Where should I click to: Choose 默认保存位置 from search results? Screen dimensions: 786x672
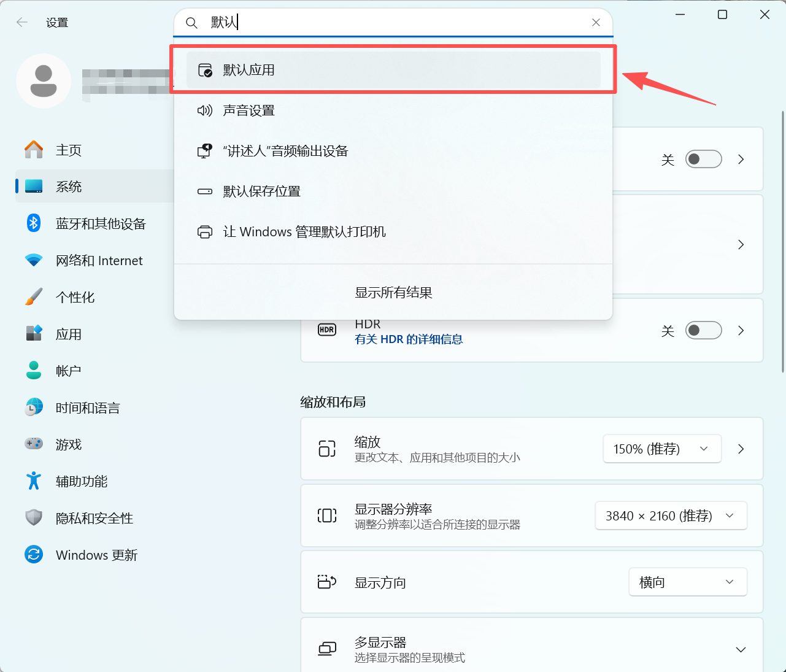262,191
